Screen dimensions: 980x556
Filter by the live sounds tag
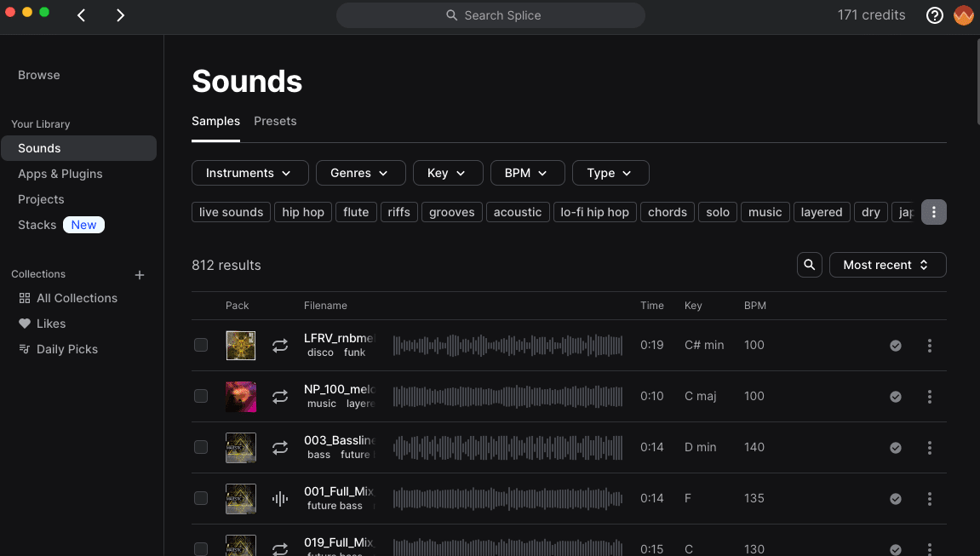click(232, 212)
